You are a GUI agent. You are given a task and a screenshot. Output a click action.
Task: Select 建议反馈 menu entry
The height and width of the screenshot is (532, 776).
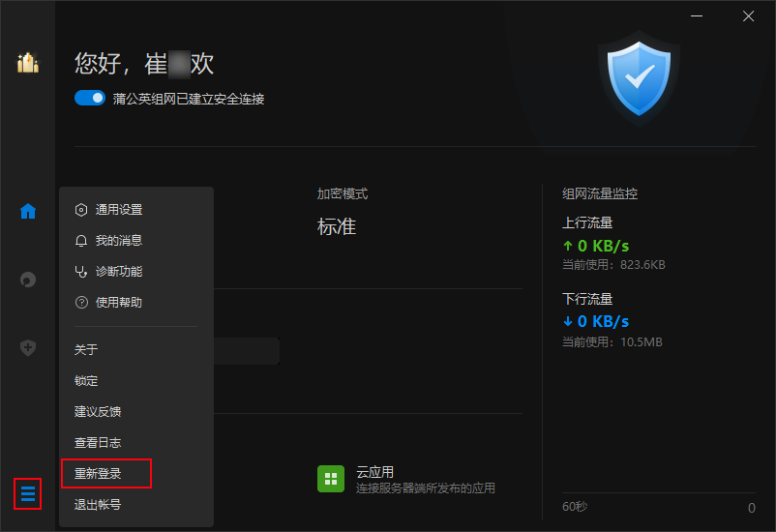pyautogui.click(x=98, y=412)
